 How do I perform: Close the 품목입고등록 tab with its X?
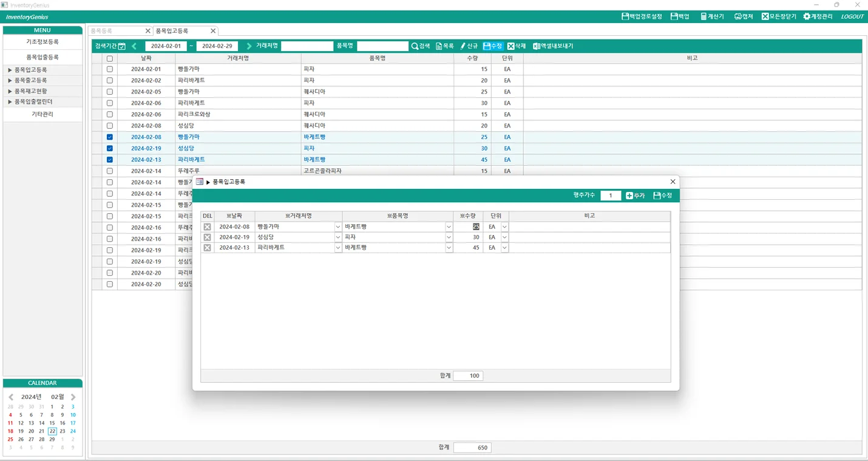point(213,31)
